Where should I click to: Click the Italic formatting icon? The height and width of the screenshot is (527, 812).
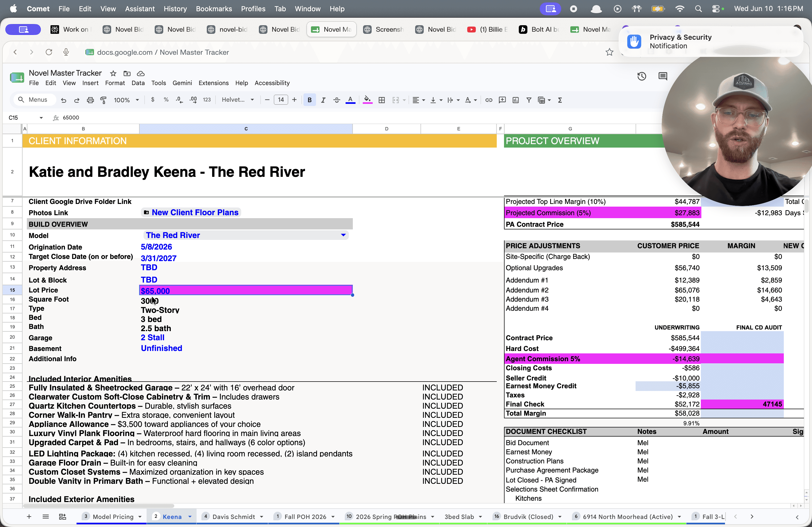[x=323, y=100]
